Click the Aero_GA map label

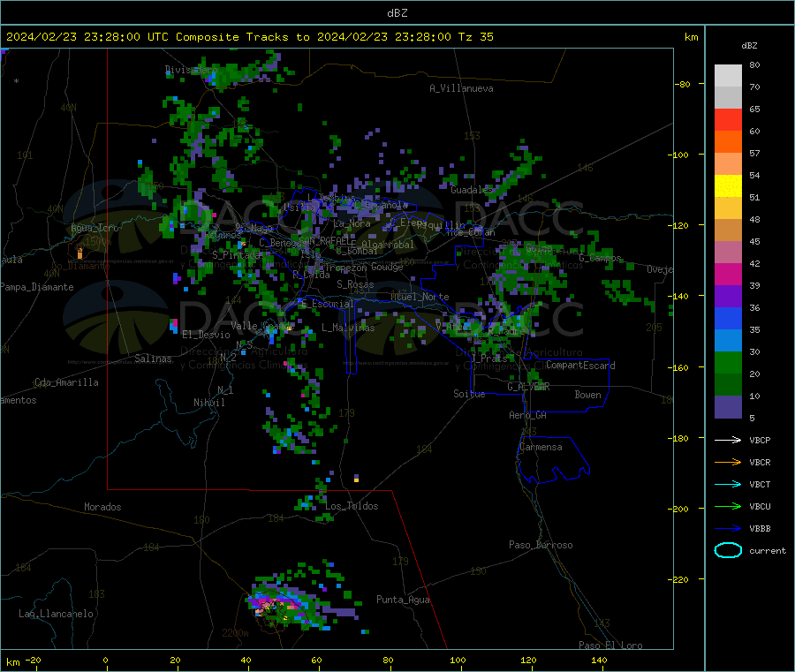[527, 415]
